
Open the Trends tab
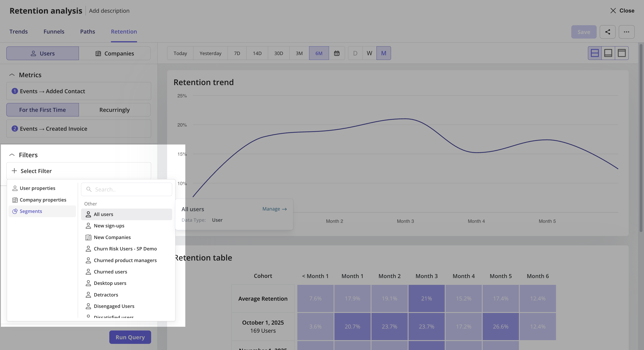[18, 32]
